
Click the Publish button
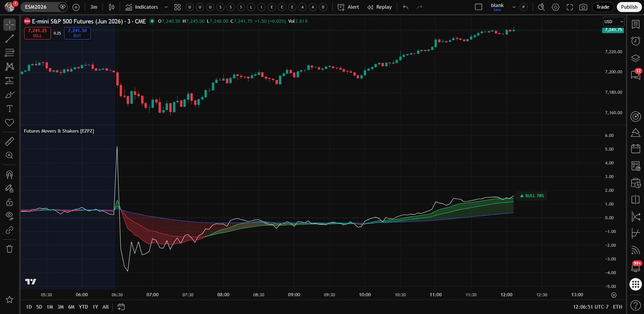628,7
